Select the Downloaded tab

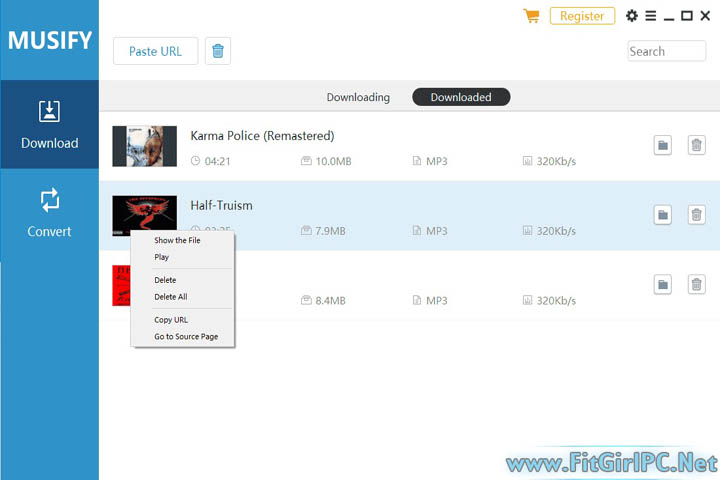[x=461, y=97]
